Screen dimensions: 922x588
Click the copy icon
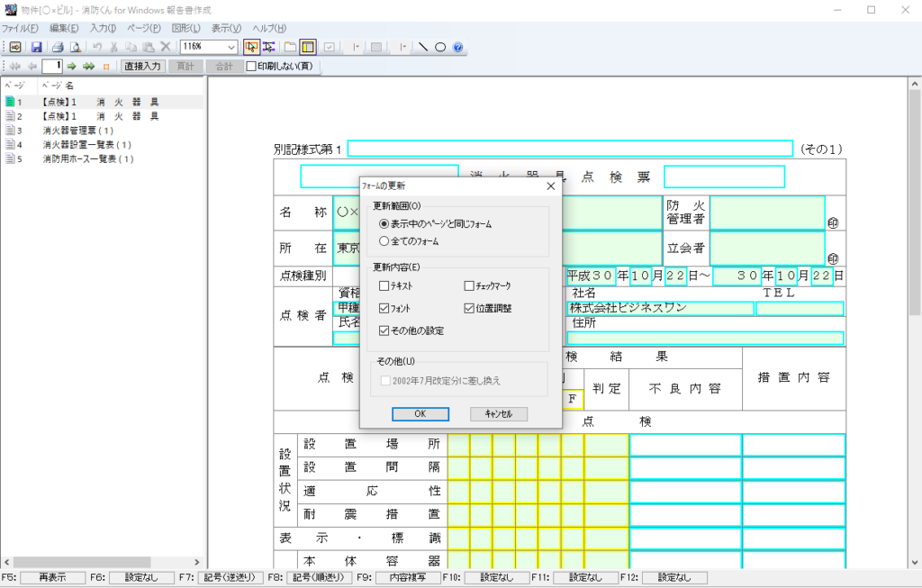pyautogui.click(x=131, y=47)
